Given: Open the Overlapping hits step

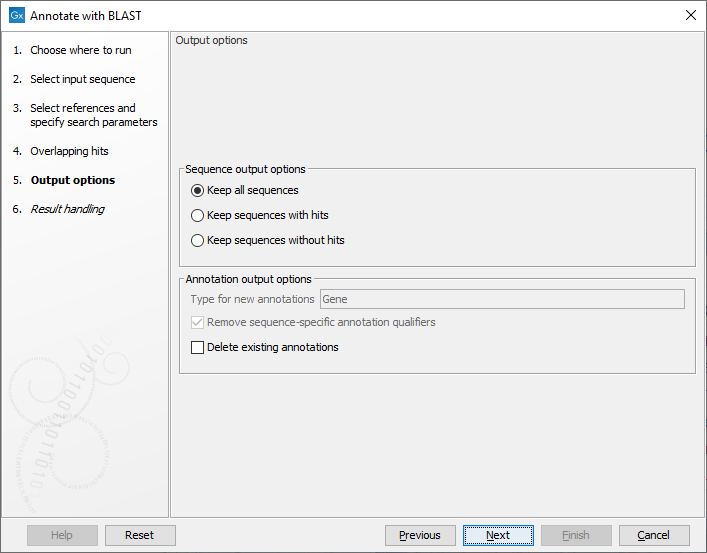Looking at the screenshot, I should pyautogui.click(x=69, y=151).
